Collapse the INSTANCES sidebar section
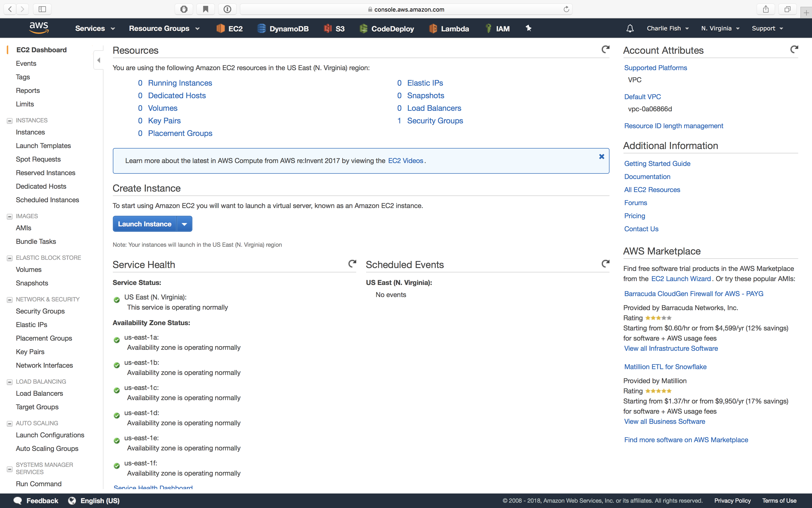The width and height of the screenshot is (812, 508). click(10, 121)
